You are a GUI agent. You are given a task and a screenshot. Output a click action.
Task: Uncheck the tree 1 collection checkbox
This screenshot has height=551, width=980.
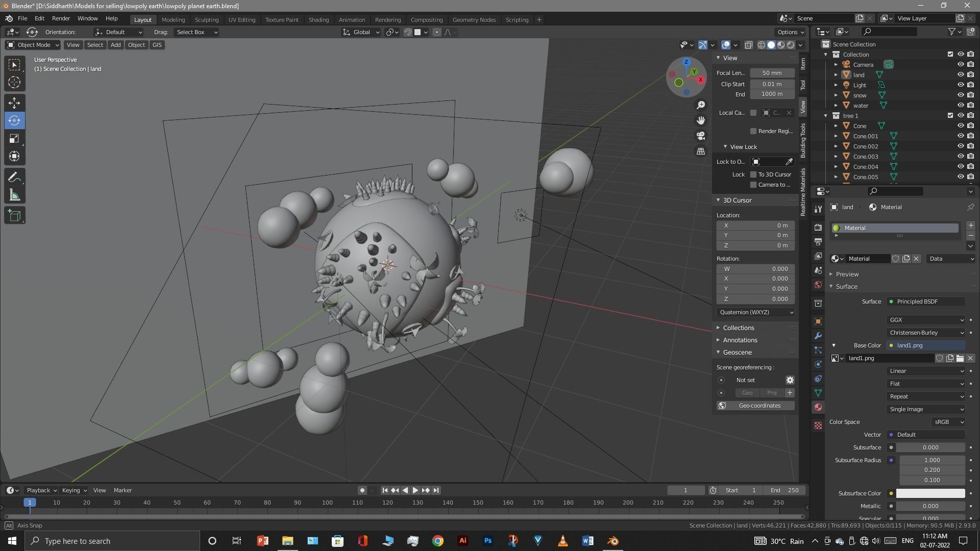[x=950, y=116]
